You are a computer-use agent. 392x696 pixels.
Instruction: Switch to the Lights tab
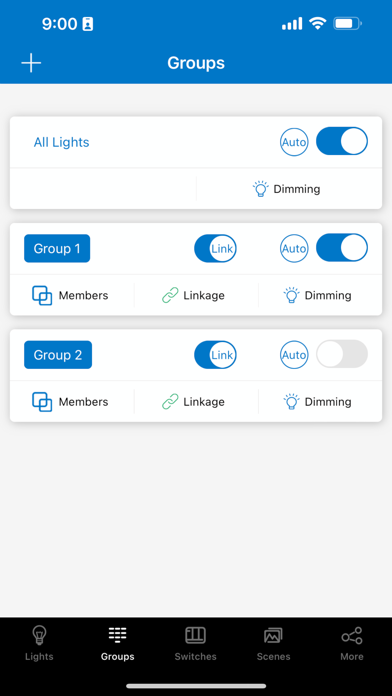click(39, 644)
